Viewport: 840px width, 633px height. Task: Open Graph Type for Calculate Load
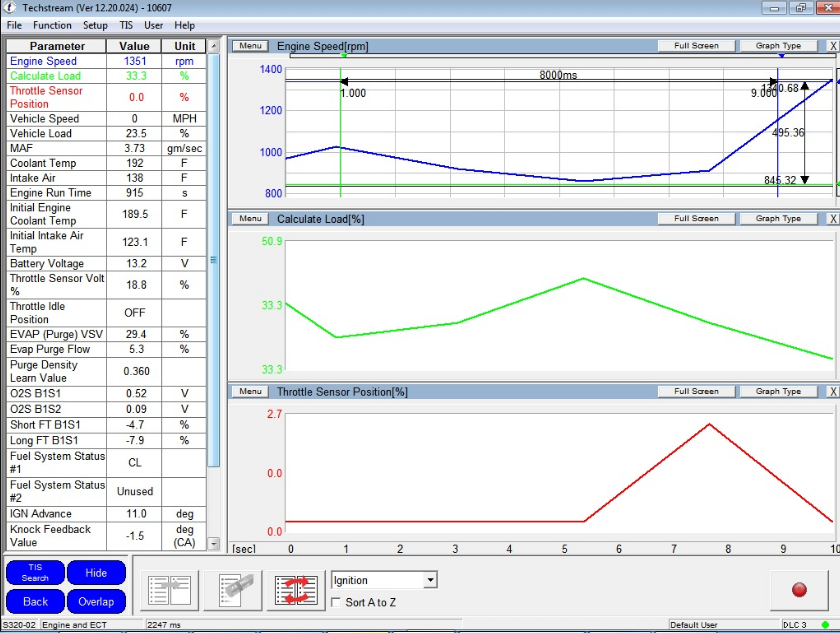tap(778, 218)
